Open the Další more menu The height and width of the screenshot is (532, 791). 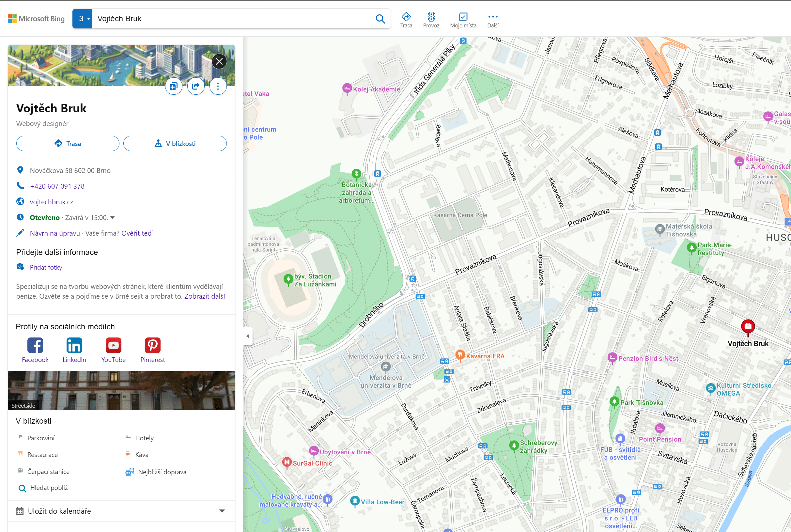click(x=493, y=20)
